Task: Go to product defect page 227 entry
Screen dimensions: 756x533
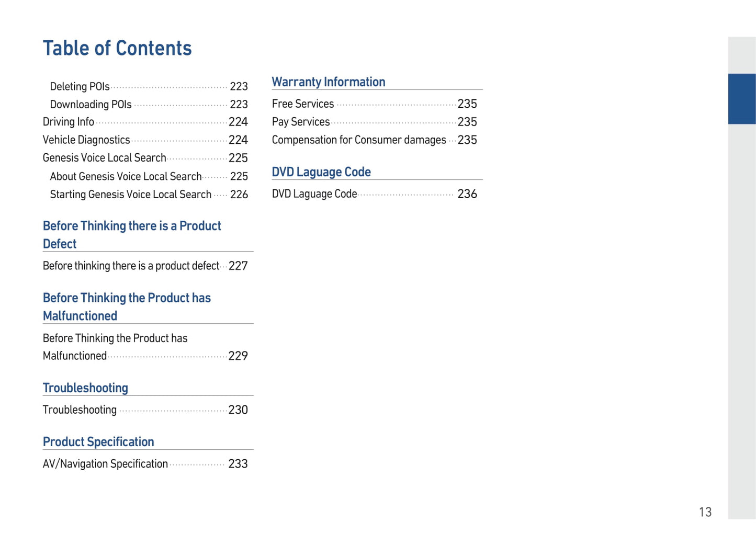Action: point(131,266)
